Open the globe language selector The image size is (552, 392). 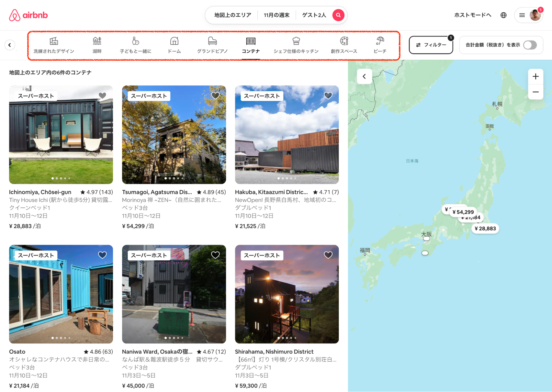click(503, 15)
